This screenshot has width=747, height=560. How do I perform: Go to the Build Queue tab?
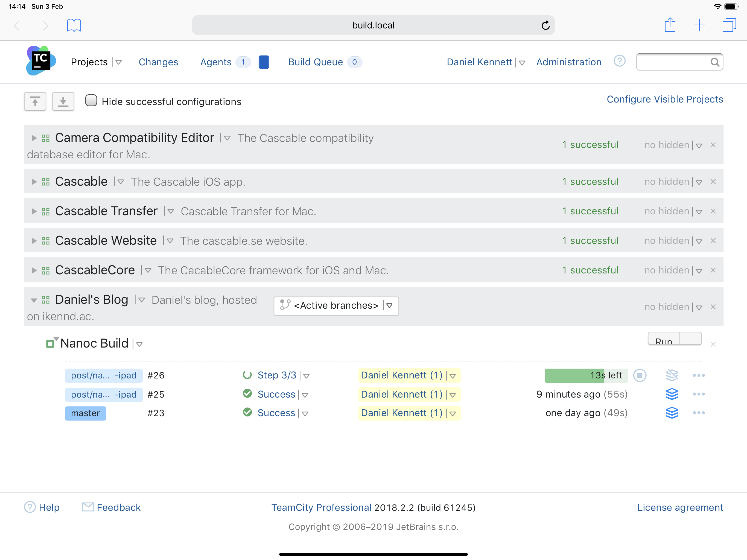pos(316,62)
